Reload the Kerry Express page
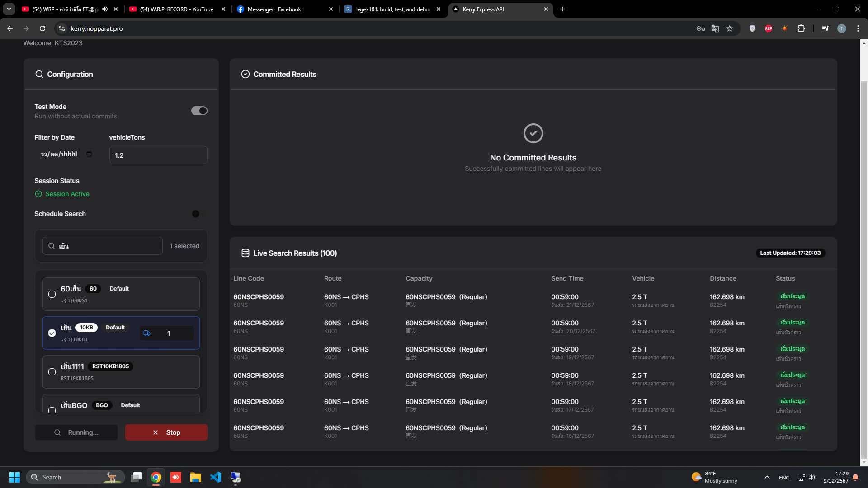The image size is (868, 488). coord(42,28)
